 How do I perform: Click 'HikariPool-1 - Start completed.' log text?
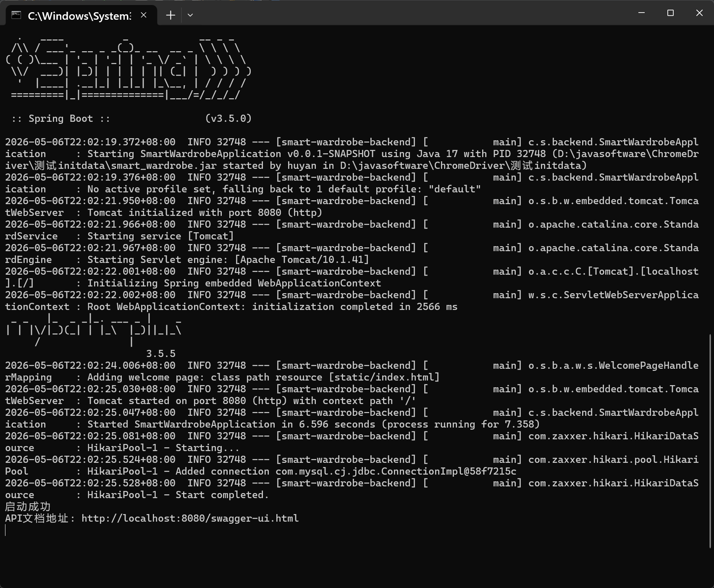pos(178,495)
